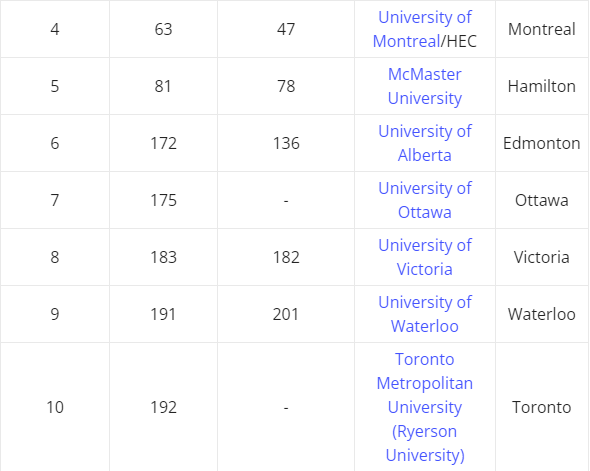
Task: Click the Edmonton city cell
Action: [542, 143]
